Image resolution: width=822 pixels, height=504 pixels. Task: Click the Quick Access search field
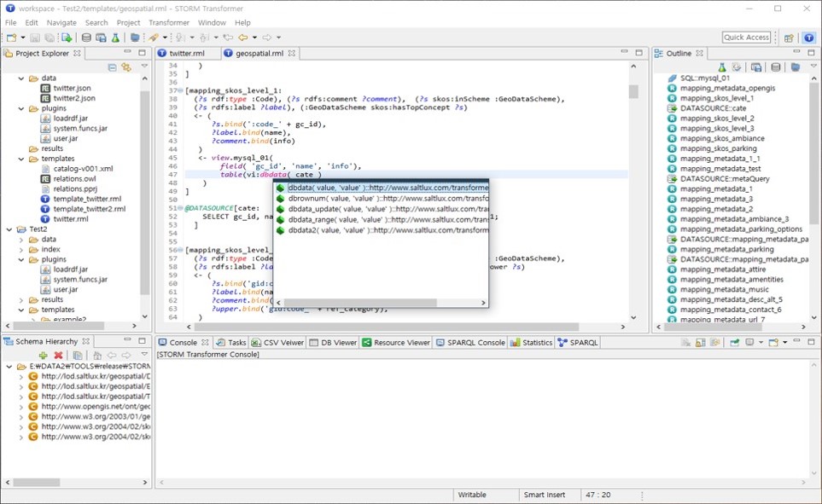point(747,38)
